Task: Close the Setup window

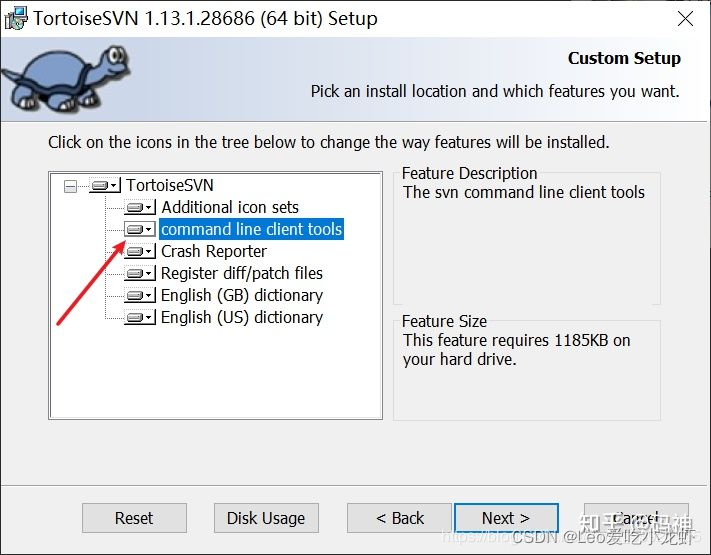Action: click(685, 19)
